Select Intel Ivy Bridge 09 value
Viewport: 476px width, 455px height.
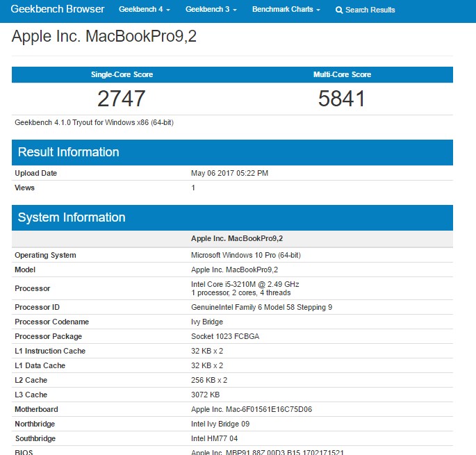[220, 424]
